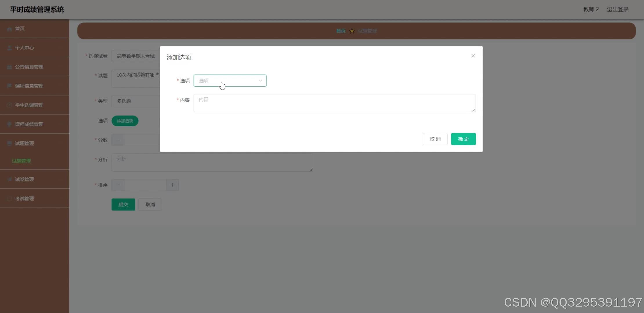Click the green 添加选项 button

(x=125, y=121)
